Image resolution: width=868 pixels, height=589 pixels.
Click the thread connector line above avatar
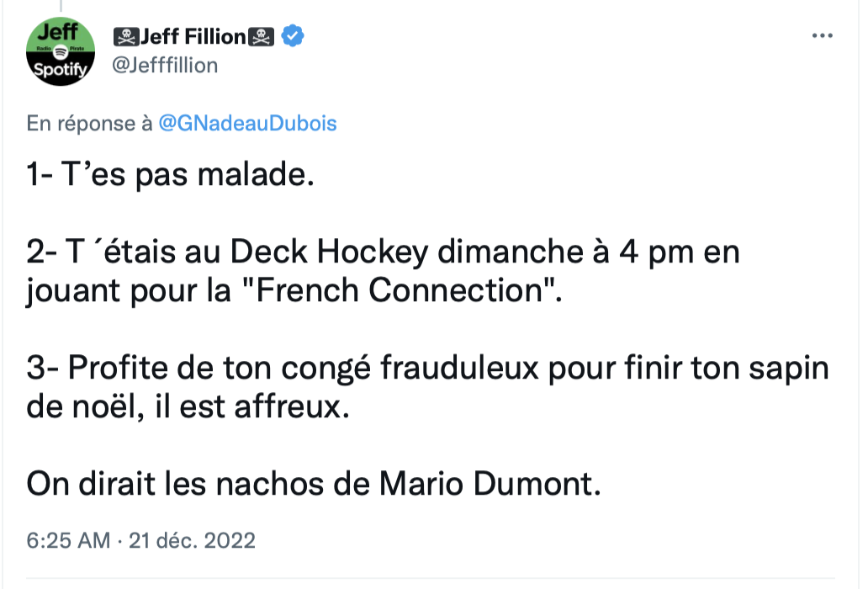click(61, 6)
